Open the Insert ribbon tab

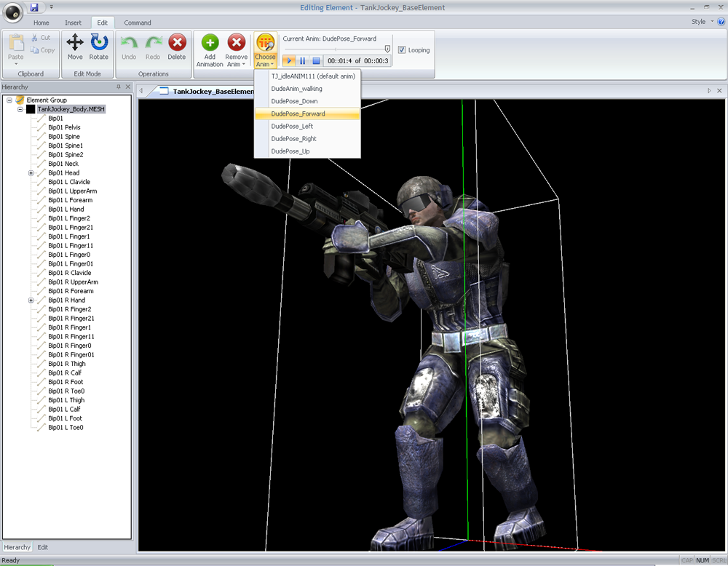[73, 23]
